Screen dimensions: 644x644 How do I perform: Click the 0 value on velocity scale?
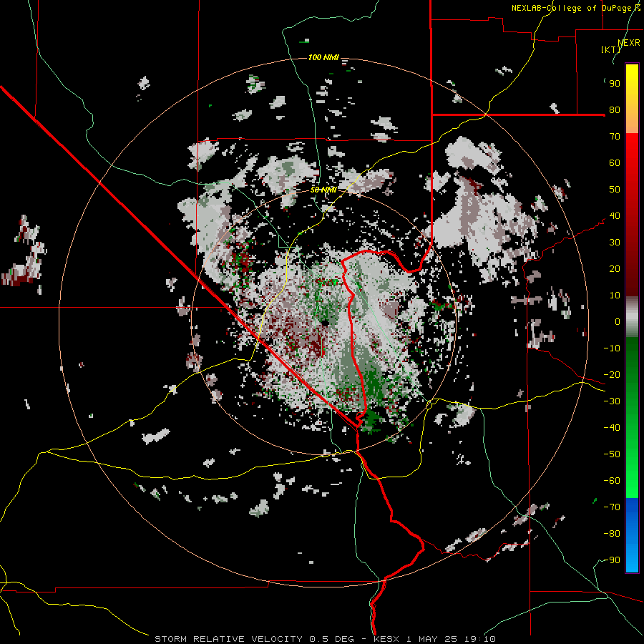coord(618,322)
